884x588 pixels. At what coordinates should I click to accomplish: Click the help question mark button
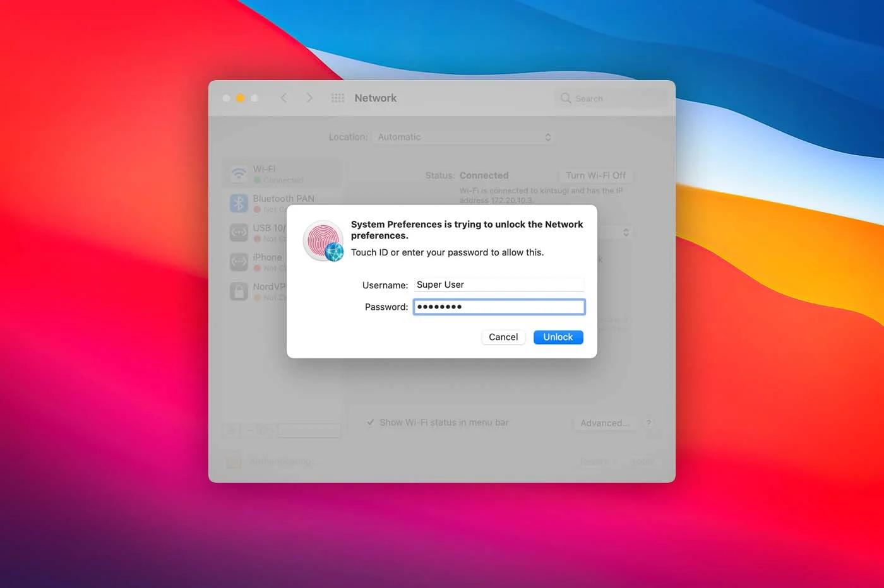coord(648,423)
